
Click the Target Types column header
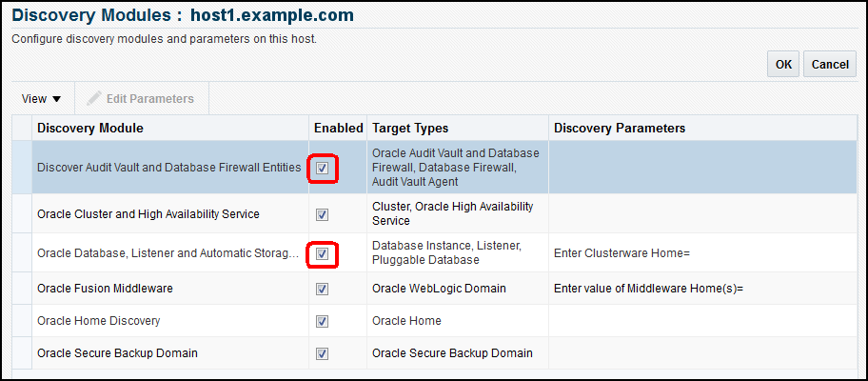410,128
